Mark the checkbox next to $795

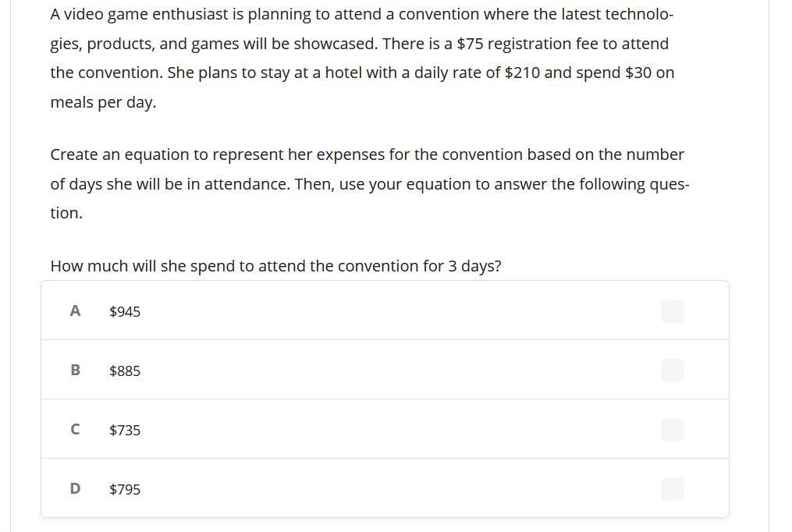pyautogui.click(x=672, y=489)
